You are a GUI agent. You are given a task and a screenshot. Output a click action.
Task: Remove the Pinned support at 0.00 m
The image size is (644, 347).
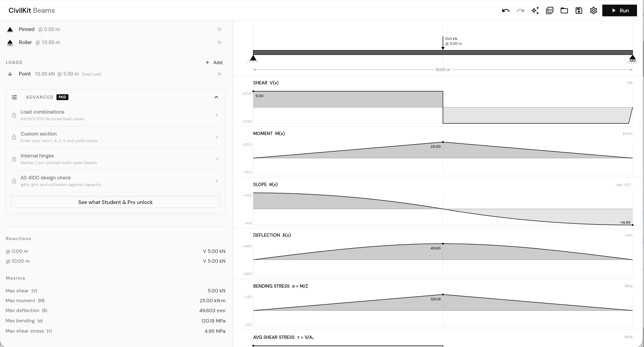pyautogui.click(x=219, y=29)
